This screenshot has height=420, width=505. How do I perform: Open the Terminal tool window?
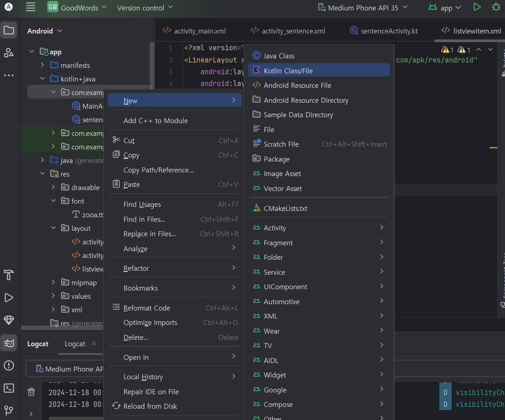pyautogui.click(x=9, y=388)
